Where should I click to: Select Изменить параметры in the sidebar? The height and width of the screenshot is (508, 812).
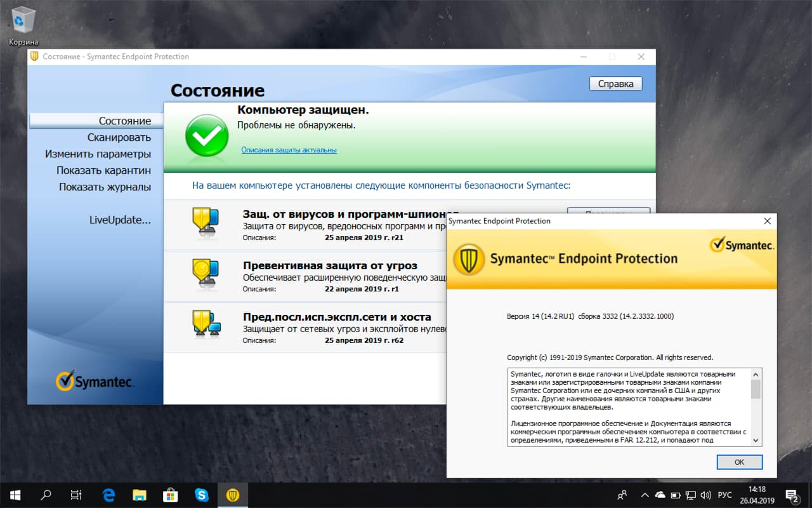pos(98,154)
